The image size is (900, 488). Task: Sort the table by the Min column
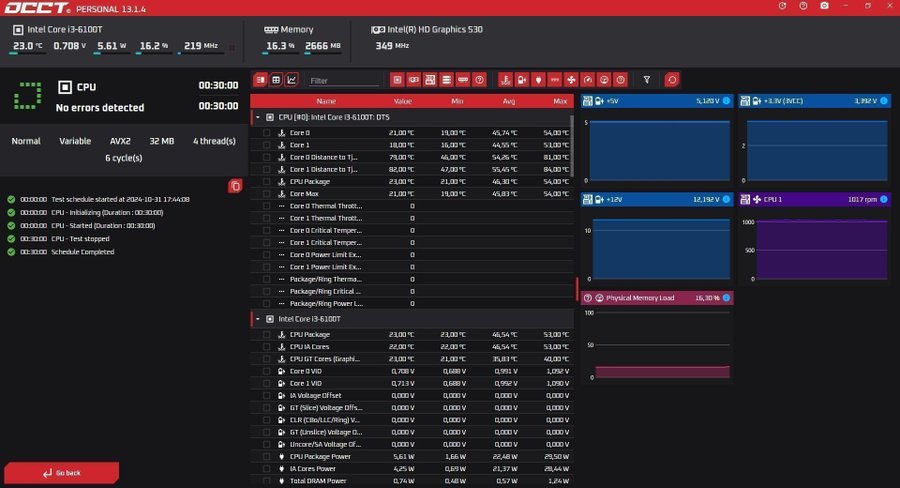(457, 101)
